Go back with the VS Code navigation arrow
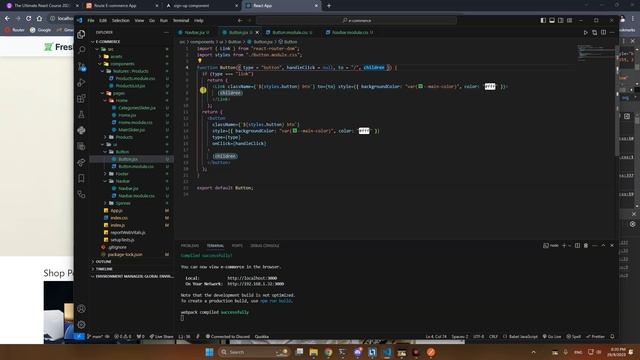 point(240,20)
